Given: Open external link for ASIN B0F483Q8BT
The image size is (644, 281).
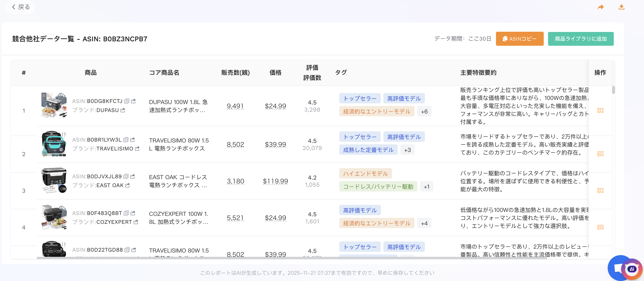Looking at the screenshot, I should [x=133, y=213].
